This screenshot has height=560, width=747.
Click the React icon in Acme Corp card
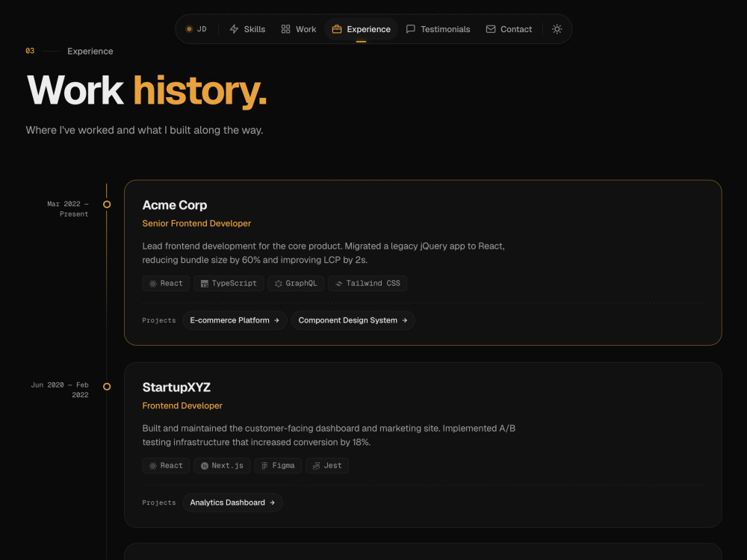click(153, 284)
